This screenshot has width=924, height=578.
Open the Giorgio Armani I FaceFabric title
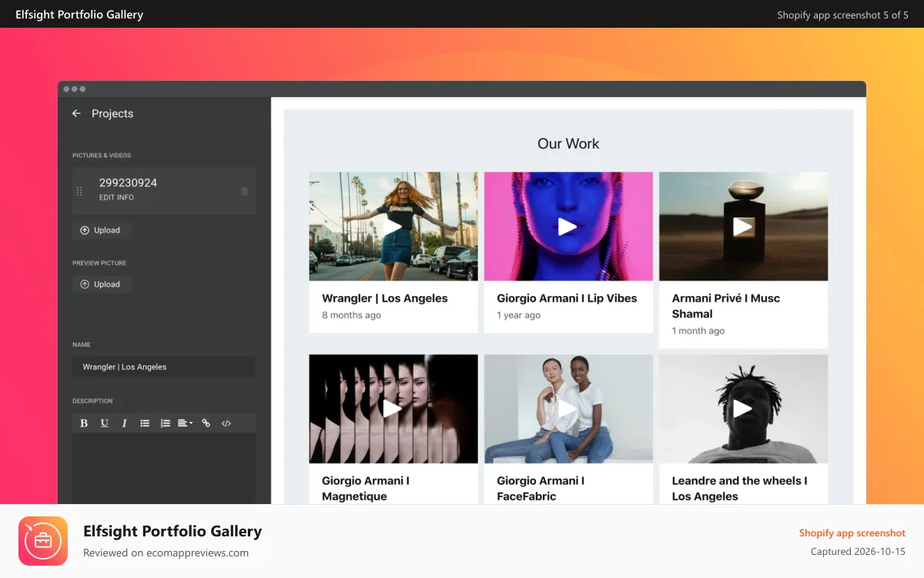(541, 489)
